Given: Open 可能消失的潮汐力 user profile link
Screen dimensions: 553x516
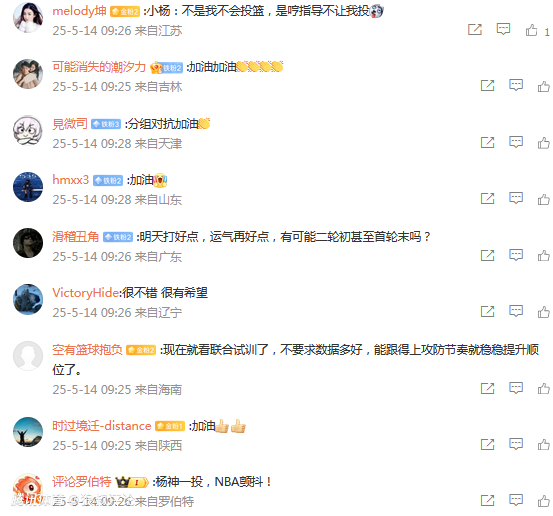Looking at the screenshot, I should coord(99,67).
